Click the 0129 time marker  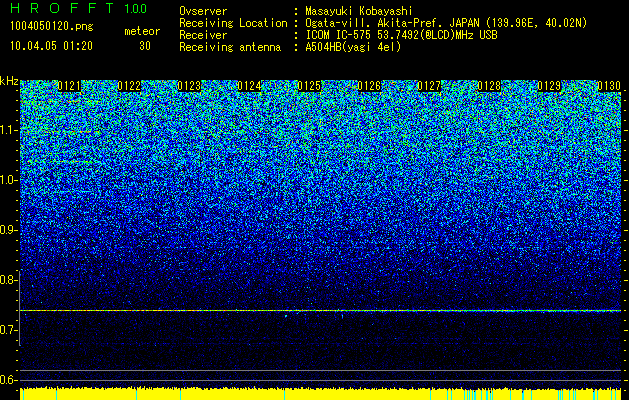click(x=549, y=86)
